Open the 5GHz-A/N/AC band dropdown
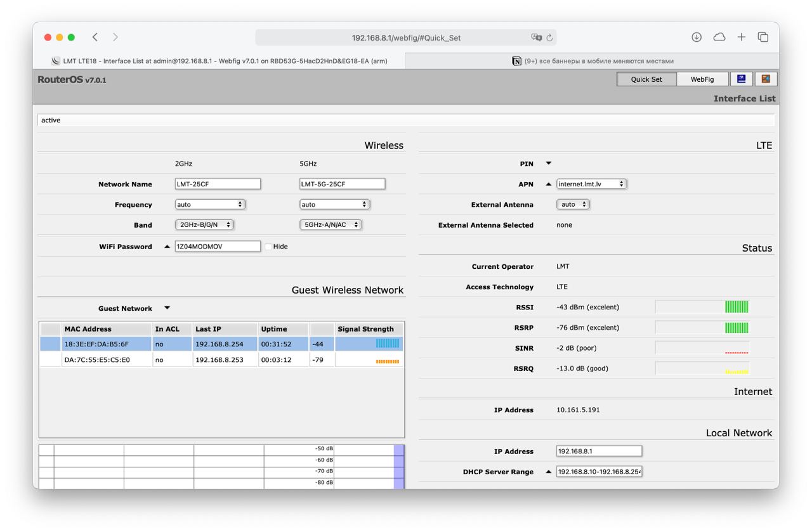This screenshot has height=532, width=812. pyautogui.click(x=331, y=225)
